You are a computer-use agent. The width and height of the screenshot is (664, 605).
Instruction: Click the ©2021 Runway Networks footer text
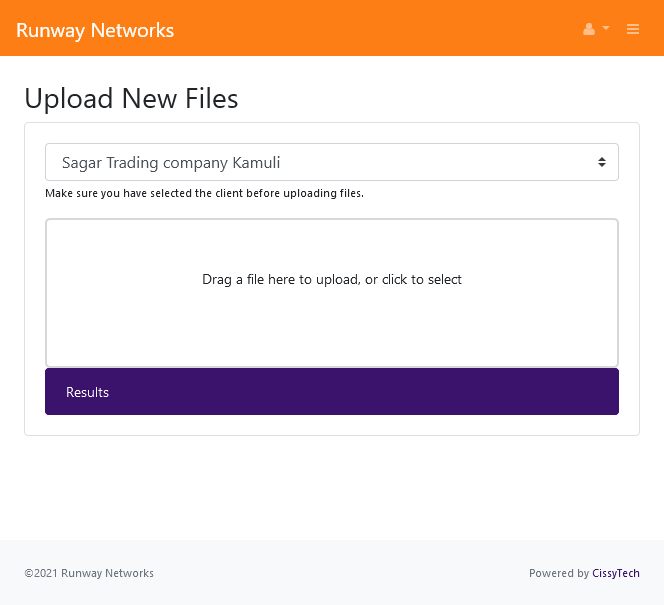click(89, 573)
